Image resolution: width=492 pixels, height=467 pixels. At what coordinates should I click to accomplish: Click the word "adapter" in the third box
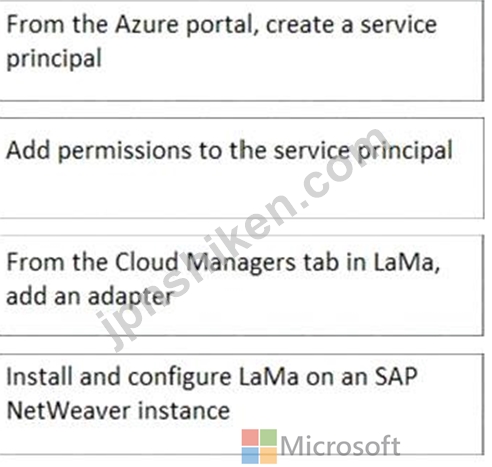click(x=131, y=297)
